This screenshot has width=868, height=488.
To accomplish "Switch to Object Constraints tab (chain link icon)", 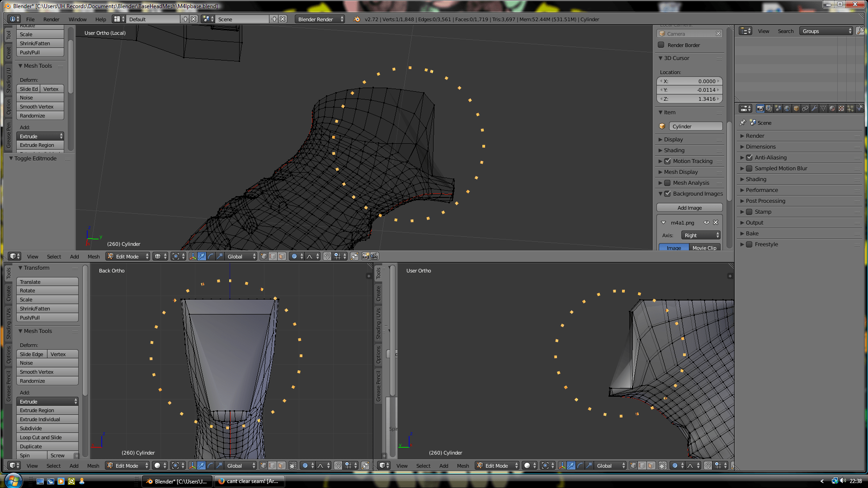I will (805, 108).
